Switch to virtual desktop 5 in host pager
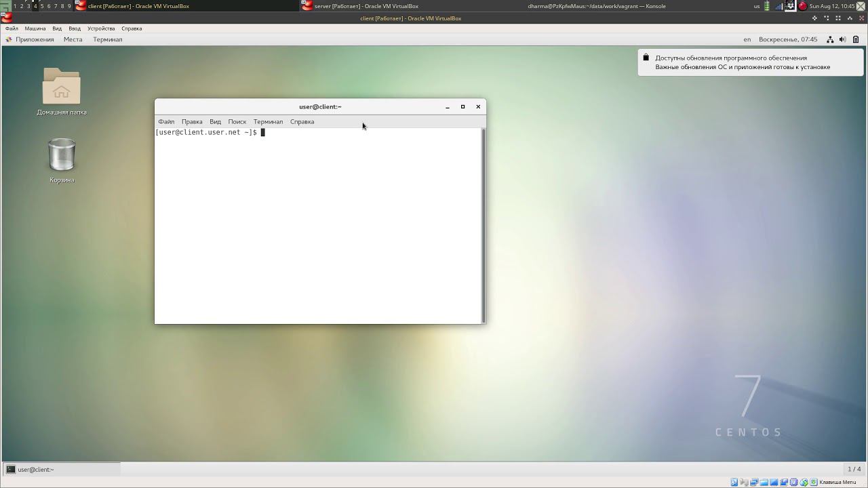868x488 pixels. click(42, 6)
